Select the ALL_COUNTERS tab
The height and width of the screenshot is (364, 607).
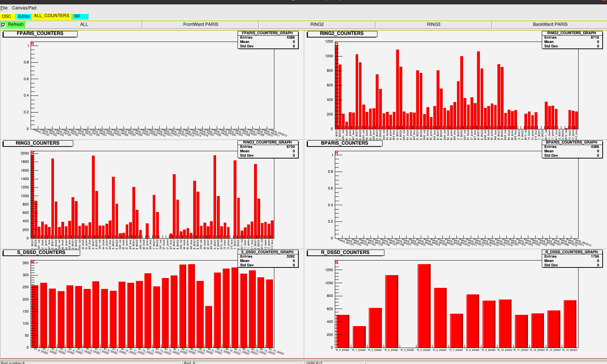(x=51, y=16)
